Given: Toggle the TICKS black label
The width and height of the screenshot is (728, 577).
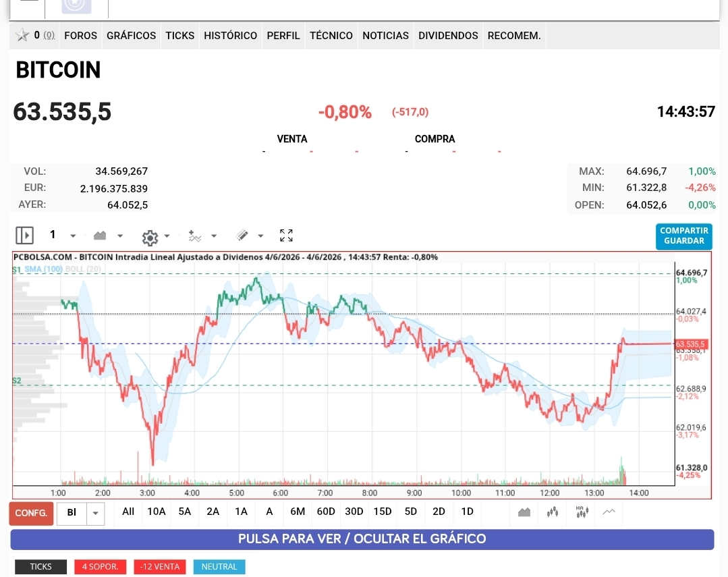Looking at the screenshot, I should click(x=41, y=567).
